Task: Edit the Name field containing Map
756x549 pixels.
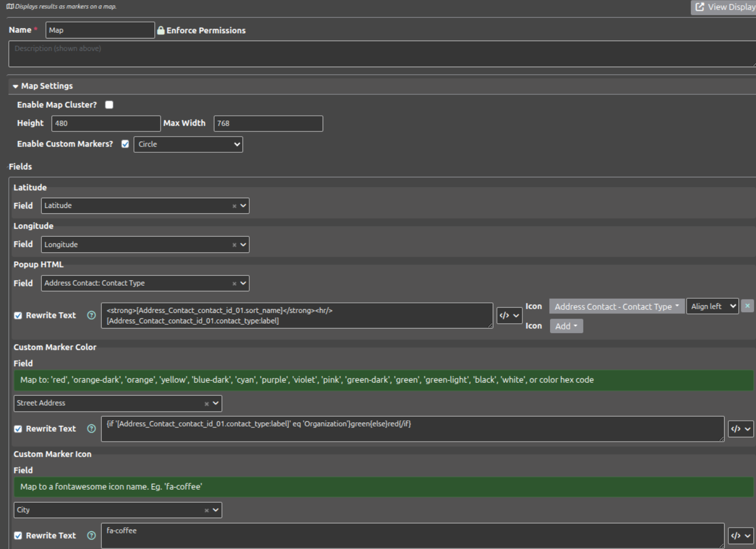Action: tap(100, 30)
